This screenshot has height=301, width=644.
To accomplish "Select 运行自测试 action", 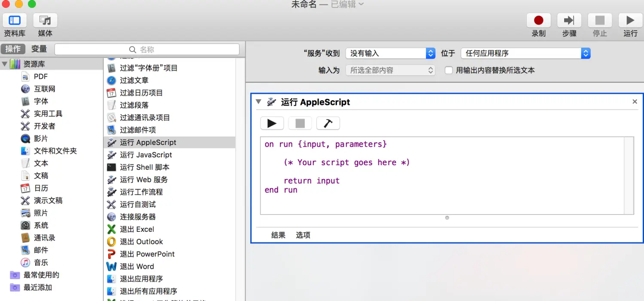I will [170, 205].
